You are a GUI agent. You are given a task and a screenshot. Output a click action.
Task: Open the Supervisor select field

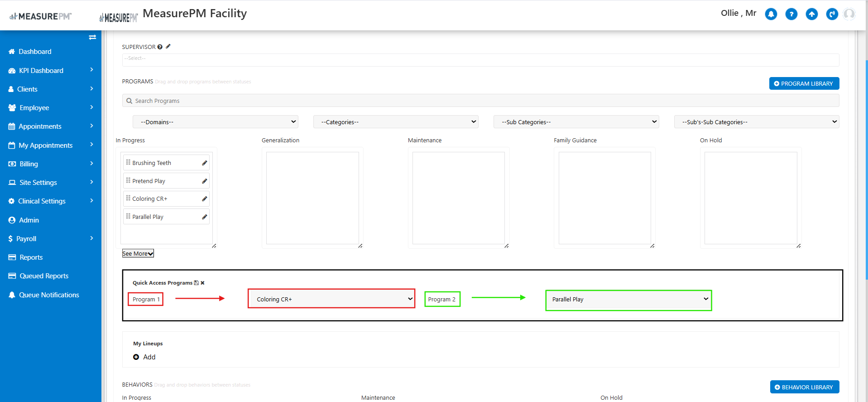[480, 60]
